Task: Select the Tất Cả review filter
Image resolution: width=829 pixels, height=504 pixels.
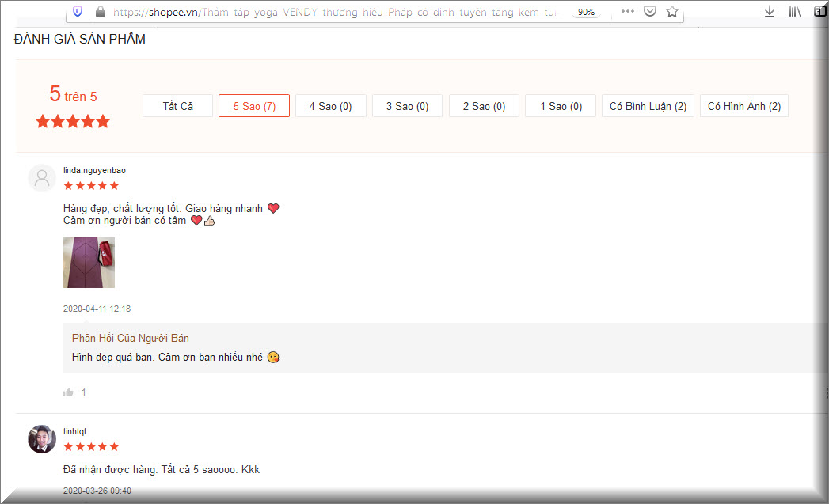Action: coord(177,106)
